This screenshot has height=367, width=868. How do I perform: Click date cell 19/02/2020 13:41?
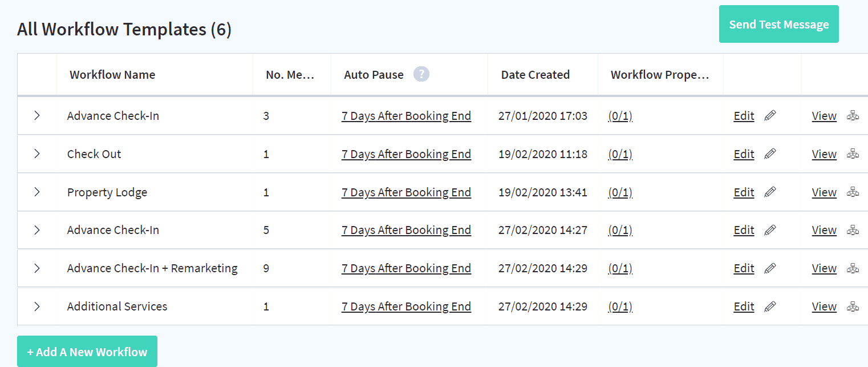[543, 192]
